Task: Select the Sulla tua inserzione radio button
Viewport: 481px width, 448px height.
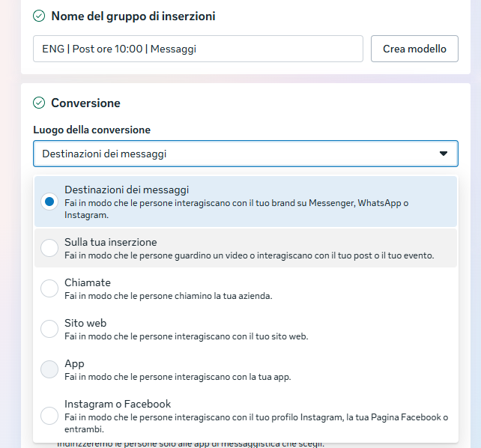Action: pyautogui.click(x=49, y=248)
